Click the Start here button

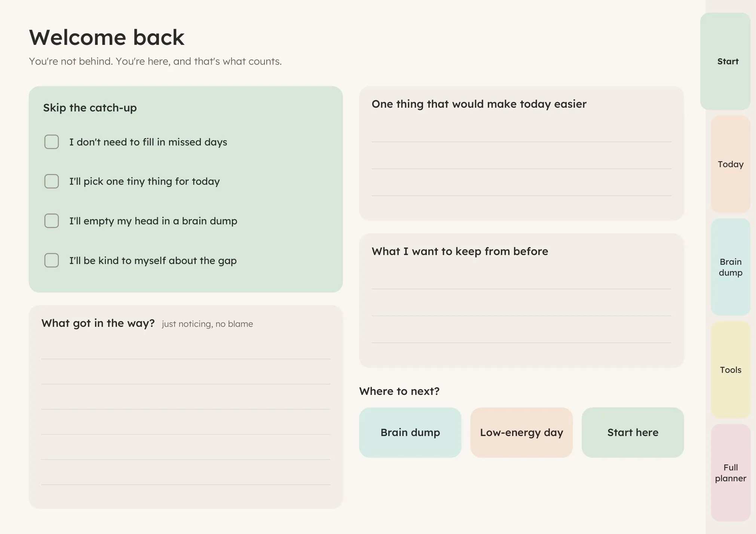pos(633,433)
